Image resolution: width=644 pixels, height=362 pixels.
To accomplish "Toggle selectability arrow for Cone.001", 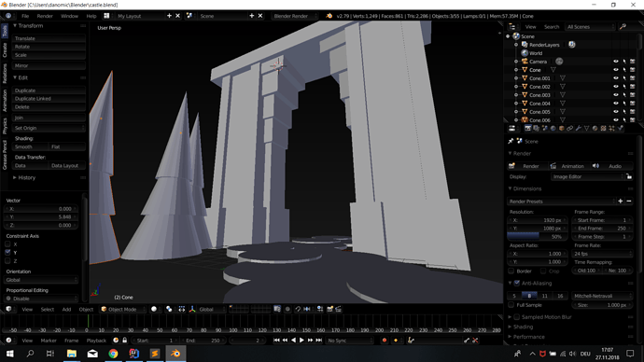I will (624, 78).
